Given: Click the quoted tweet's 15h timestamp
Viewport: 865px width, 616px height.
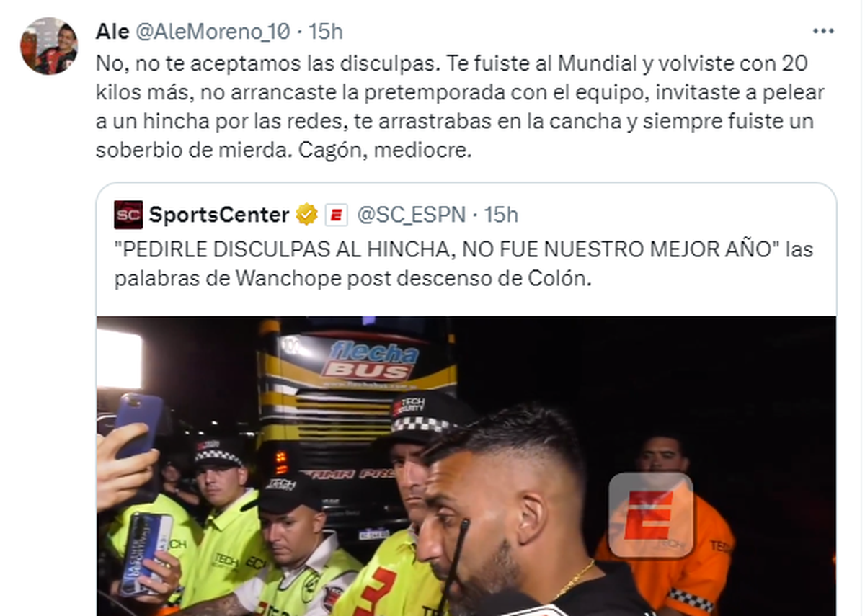Looking at the screenshot, I should [x=501, y=215].
